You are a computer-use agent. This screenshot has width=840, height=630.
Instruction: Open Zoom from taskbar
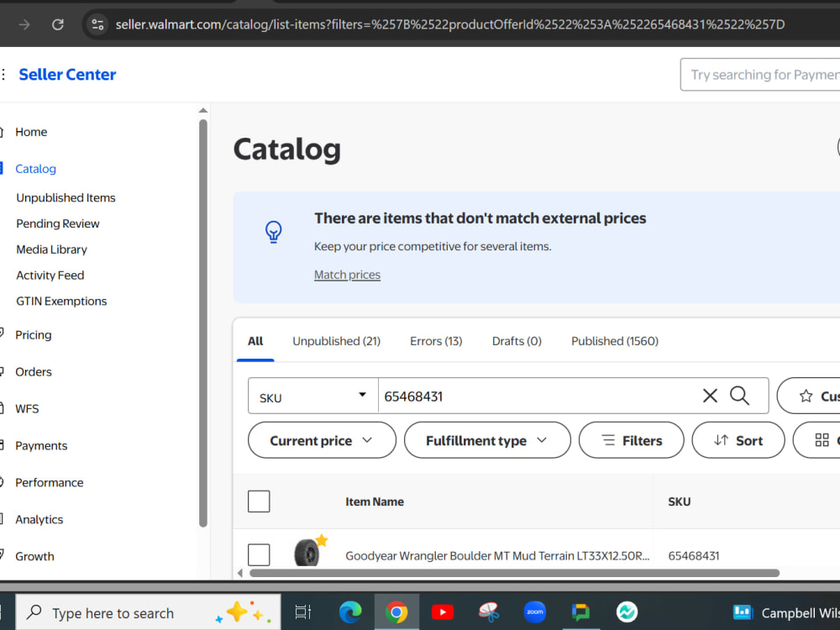point(534,612)
